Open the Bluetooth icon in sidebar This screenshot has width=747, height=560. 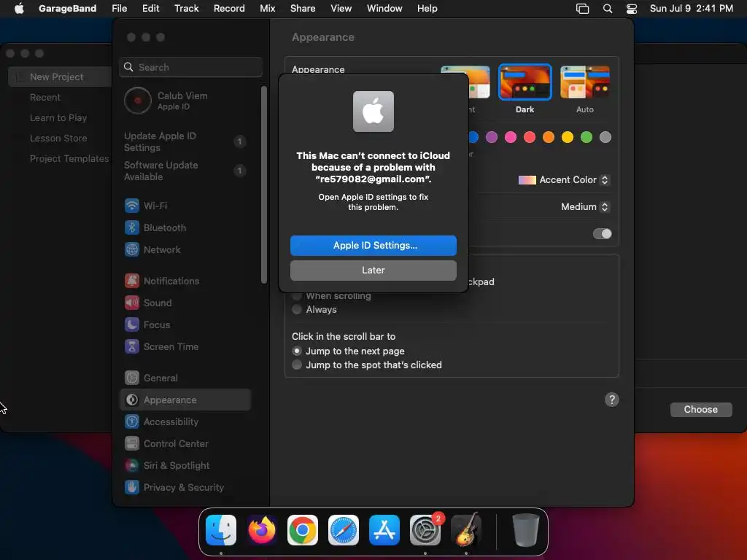click(x=132, y=227)
